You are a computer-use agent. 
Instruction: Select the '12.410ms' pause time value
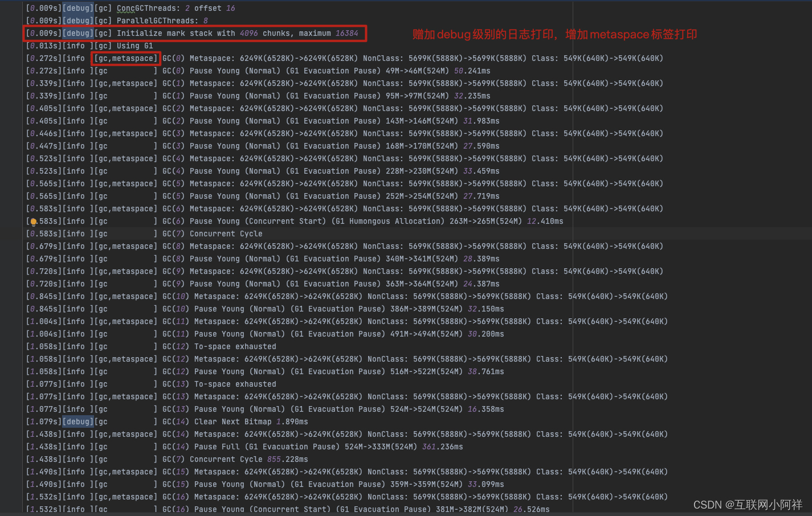(x=545, y=221)
